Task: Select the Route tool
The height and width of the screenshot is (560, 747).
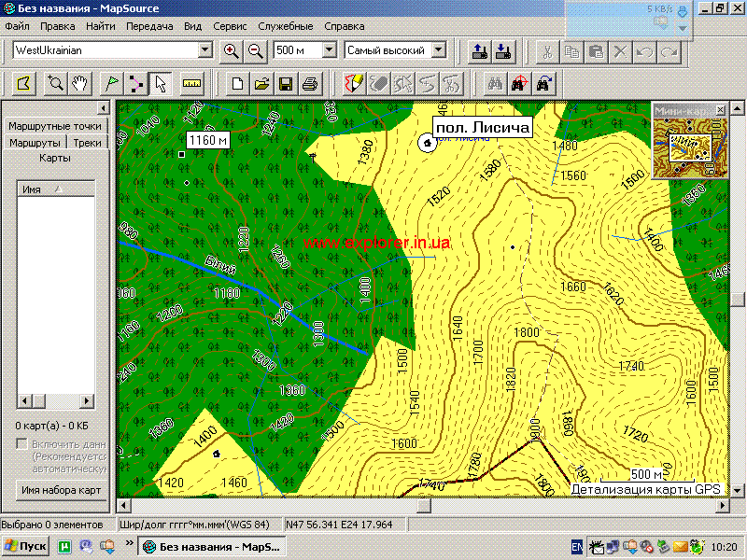Action: (x=136, y=83)
